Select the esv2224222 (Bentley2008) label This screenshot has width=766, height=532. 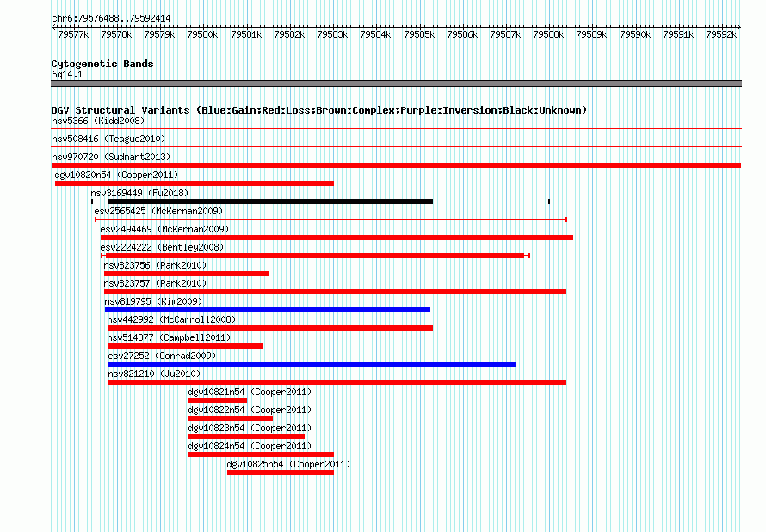162,247
